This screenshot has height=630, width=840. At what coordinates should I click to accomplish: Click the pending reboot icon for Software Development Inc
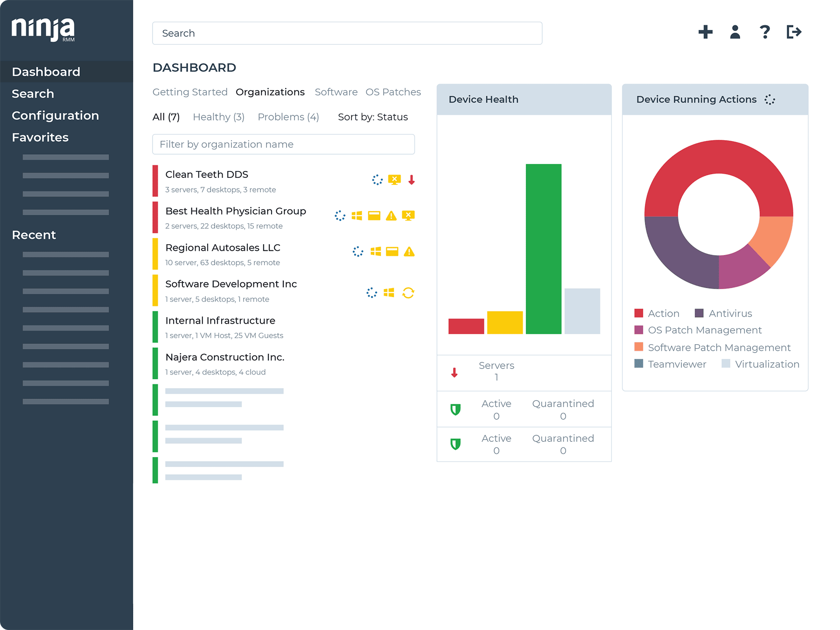tap(409, 293)
